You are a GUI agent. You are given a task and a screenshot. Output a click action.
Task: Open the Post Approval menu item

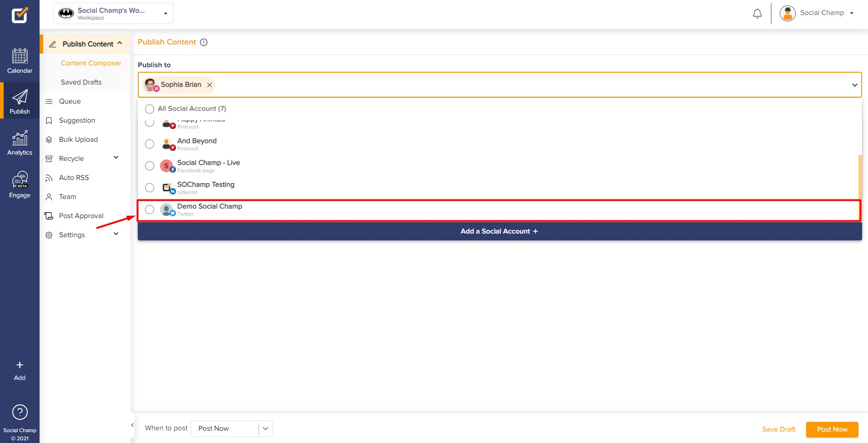[x=82, y=215]
